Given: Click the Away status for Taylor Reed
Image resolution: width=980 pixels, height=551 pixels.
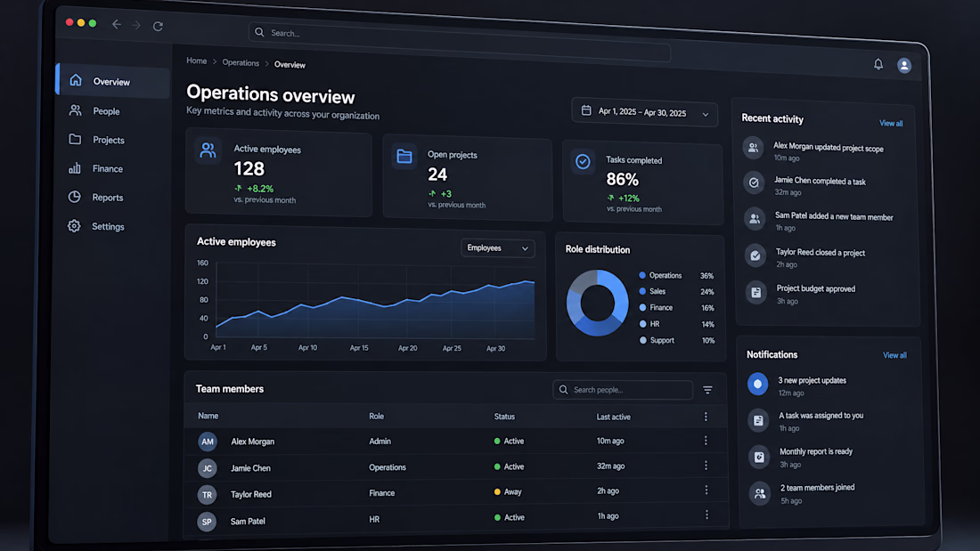Looking at the screenshot, I should tap(508, 491).
